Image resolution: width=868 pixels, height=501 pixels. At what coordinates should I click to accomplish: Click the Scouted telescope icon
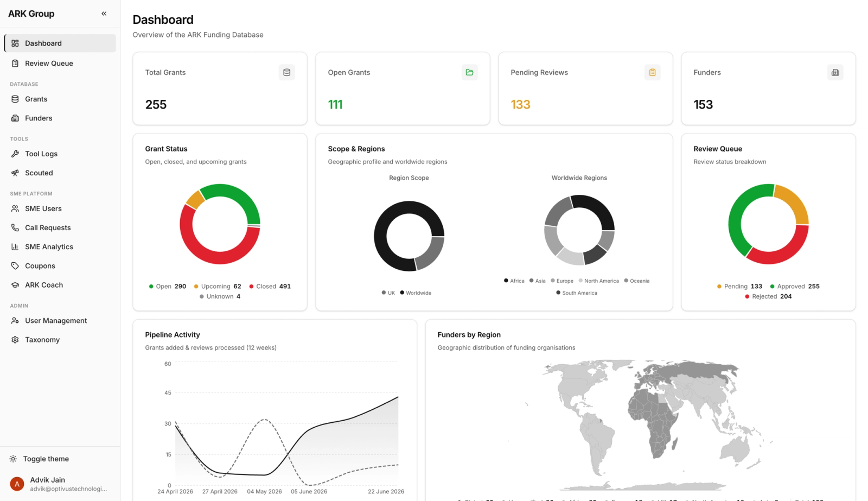(15, 173)
